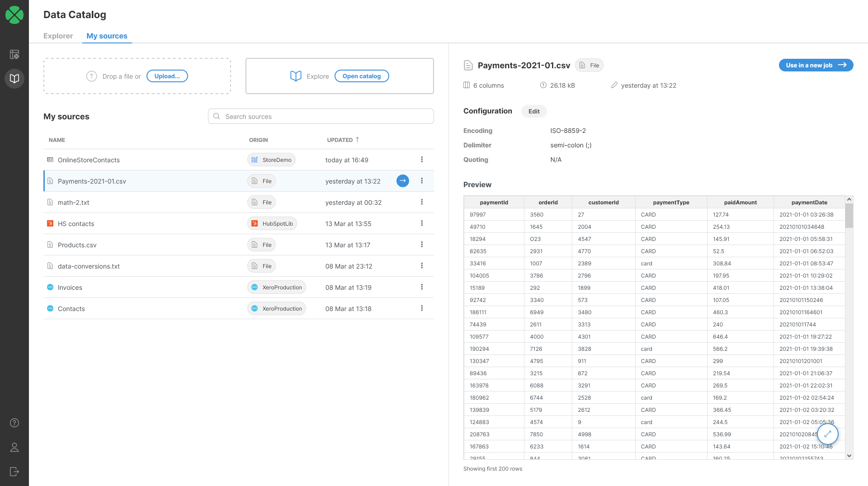Switch to the My sources tab

pyautogui.click(x=107, y=36)
